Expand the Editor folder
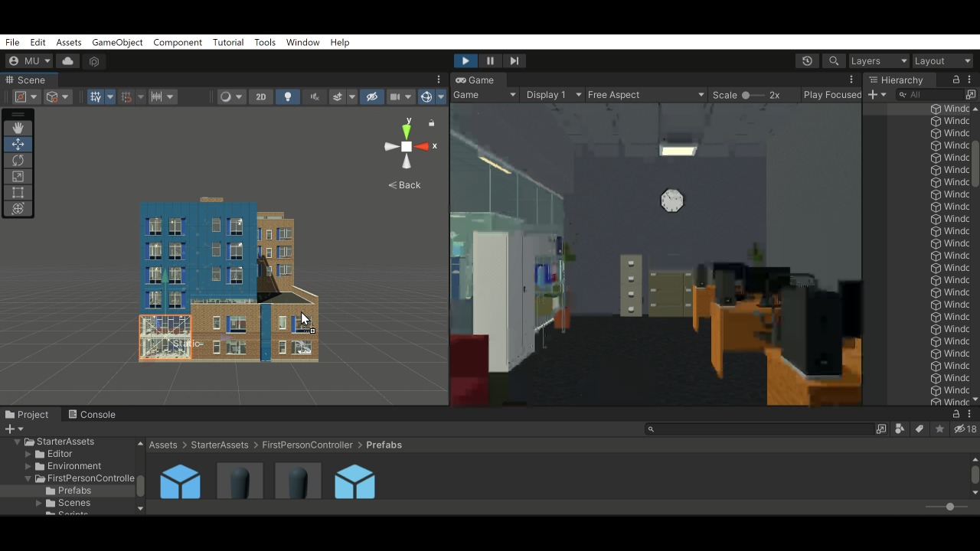Image resolution: width=980 pixels, height=551 pixels. [x=28, y=454]
